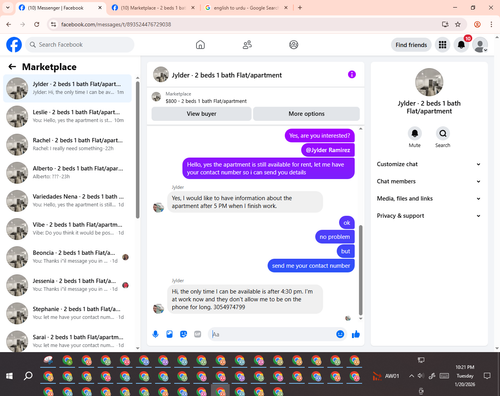Open the Marketplace listing $800 link
This screenshot has width=500, height=396.
(x=206, y=101)
